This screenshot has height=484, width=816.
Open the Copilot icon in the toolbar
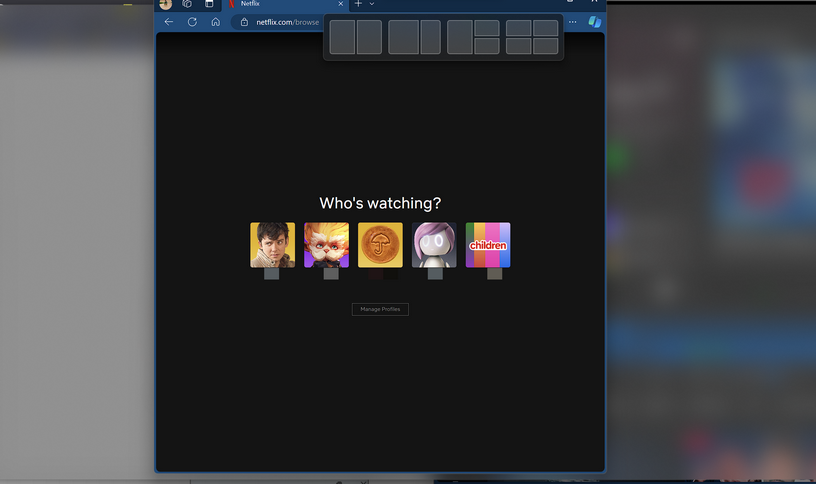594,22
